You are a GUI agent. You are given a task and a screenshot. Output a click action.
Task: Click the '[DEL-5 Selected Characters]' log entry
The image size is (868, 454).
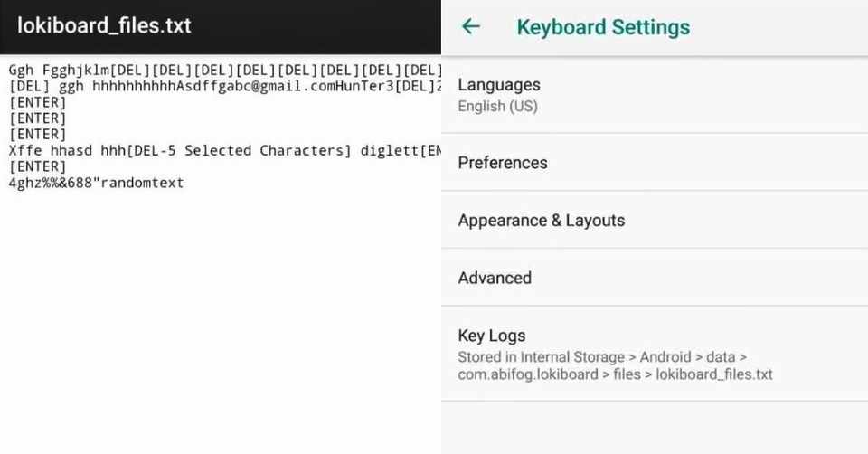[239, 151]
